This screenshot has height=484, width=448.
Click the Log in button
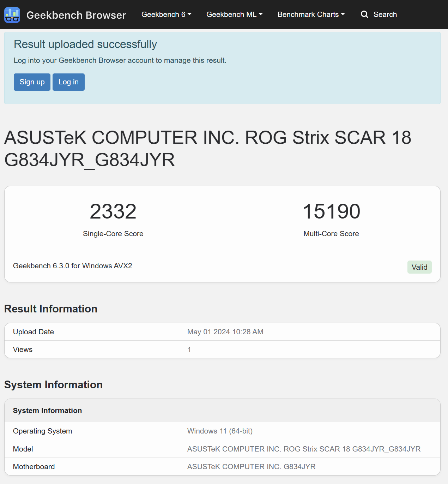(x=68, y=82)
